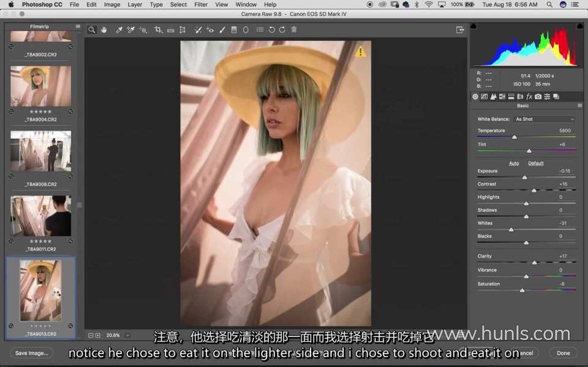Click the Done button
Image resolution: width=588 pixels, height=367 pixels.
563,353
